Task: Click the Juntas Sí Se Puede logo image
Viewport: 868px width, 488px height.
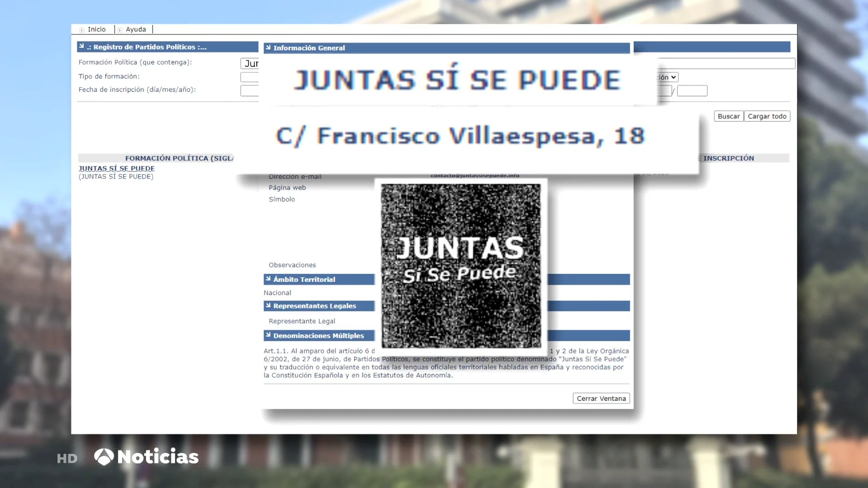Action: pyautogui.click(x=461, y=266)
